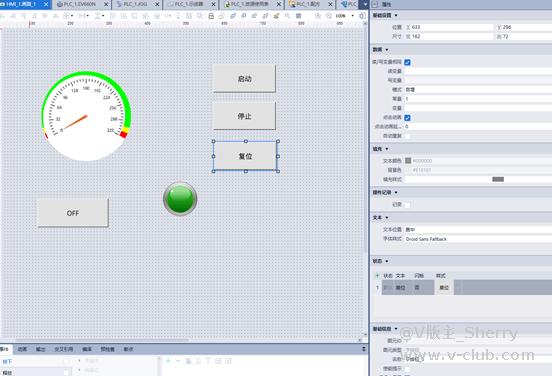Enable the operation record checkbox
This screenshot has height=376, width=552.
click(x=407, y=205)
